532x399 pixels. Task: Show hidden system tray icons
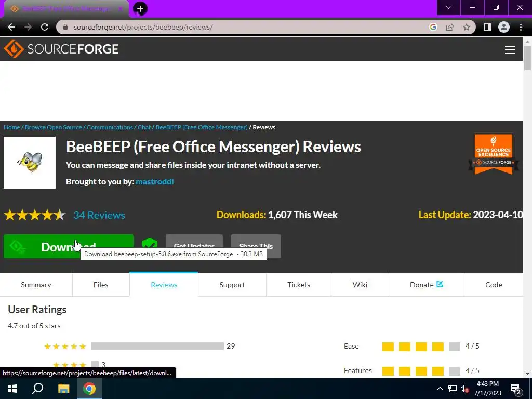tap(440, 389)
